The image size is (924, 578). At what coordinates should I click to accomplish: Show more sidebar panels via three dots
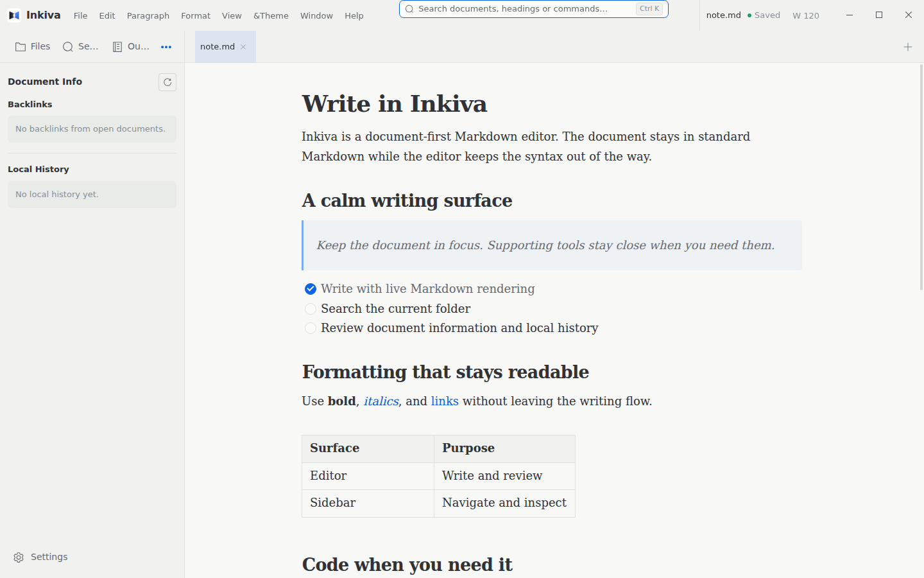pyautogui.click(x=166, y=47)
